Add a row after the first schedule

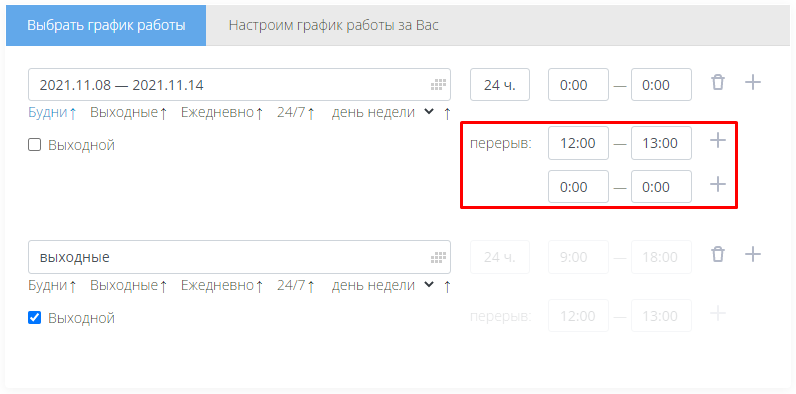tap(753, 82)
